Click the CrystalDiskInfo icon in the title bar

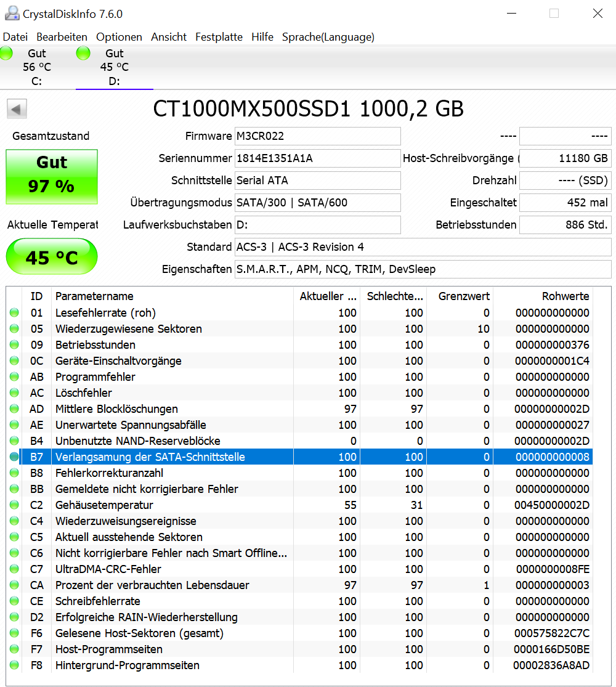coord(12,13)
